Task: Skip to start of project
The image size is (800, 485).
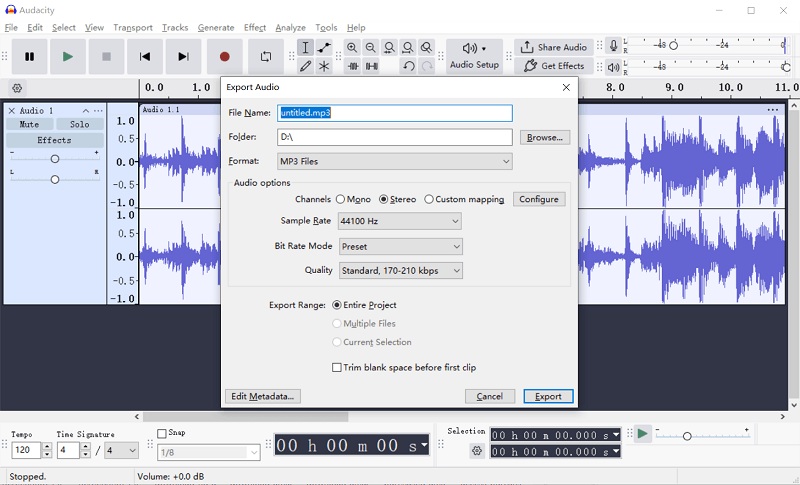Action: [145, 57]
